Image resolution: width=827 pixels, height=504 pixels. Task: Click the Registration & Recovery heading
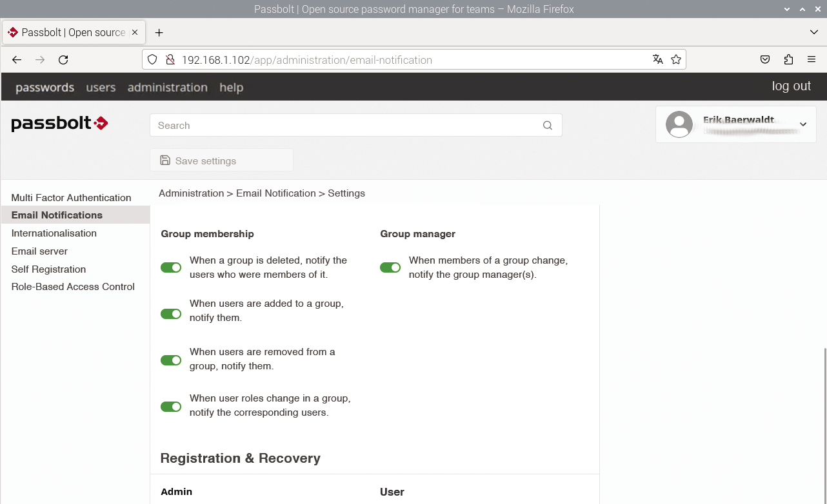[x=240, y=458]
